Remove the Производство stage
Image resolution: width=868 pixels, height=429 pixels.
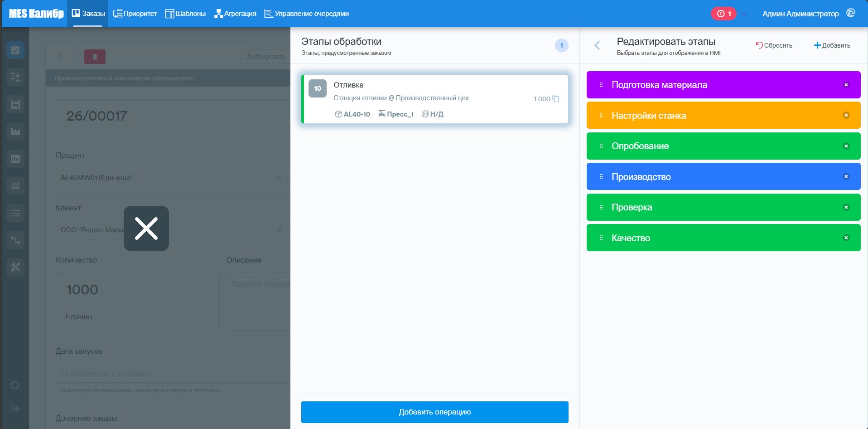click(846, 176)
